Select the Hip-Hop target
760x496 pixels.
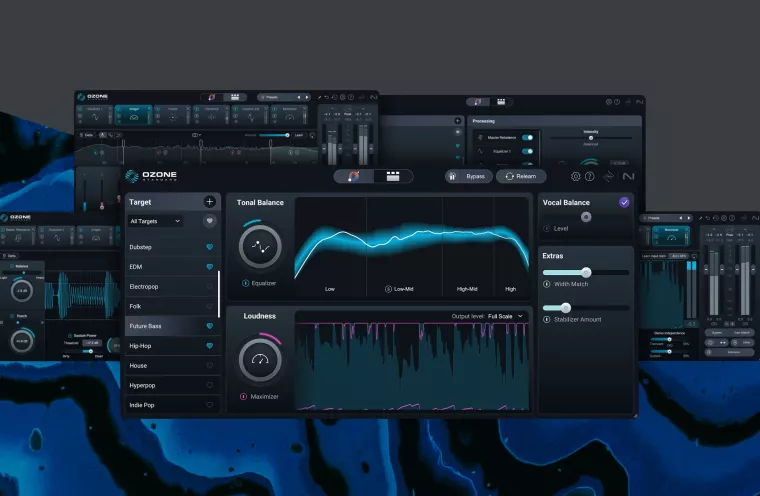click(172, 346)
